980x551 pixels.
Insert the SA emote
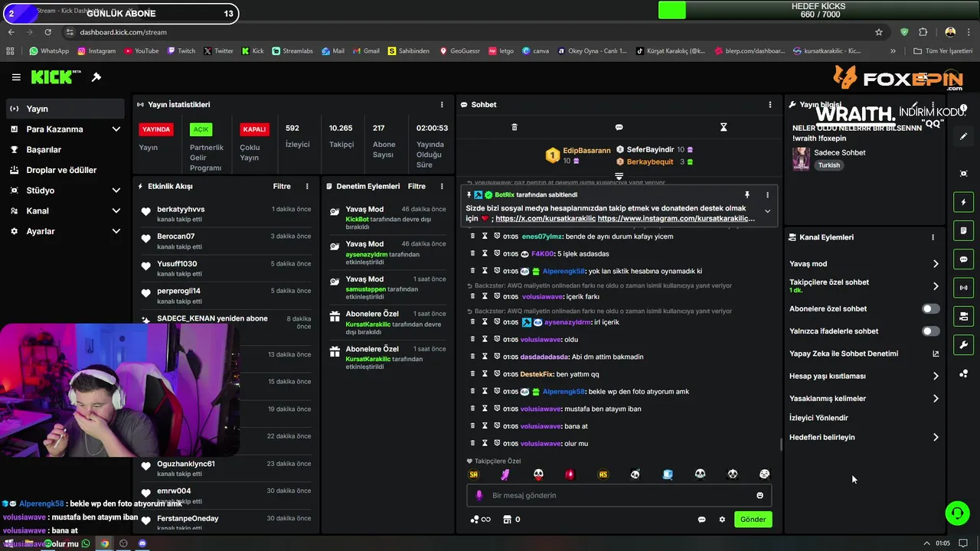point(473,474)
